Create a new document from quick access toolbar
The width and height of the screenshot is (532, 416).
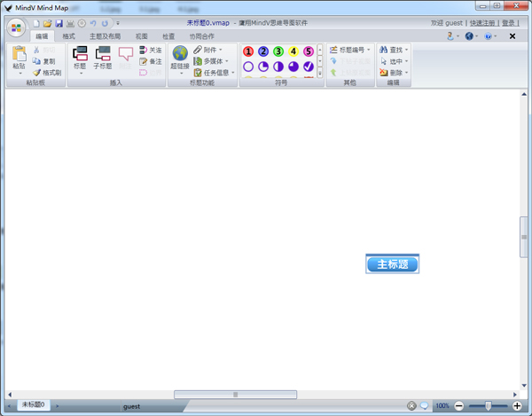[36, 23]
